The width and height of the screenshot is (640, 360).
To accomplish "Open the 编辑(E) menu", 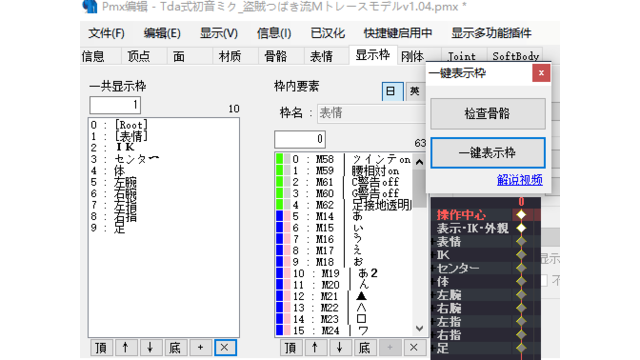I will click(x=162, y=33).
